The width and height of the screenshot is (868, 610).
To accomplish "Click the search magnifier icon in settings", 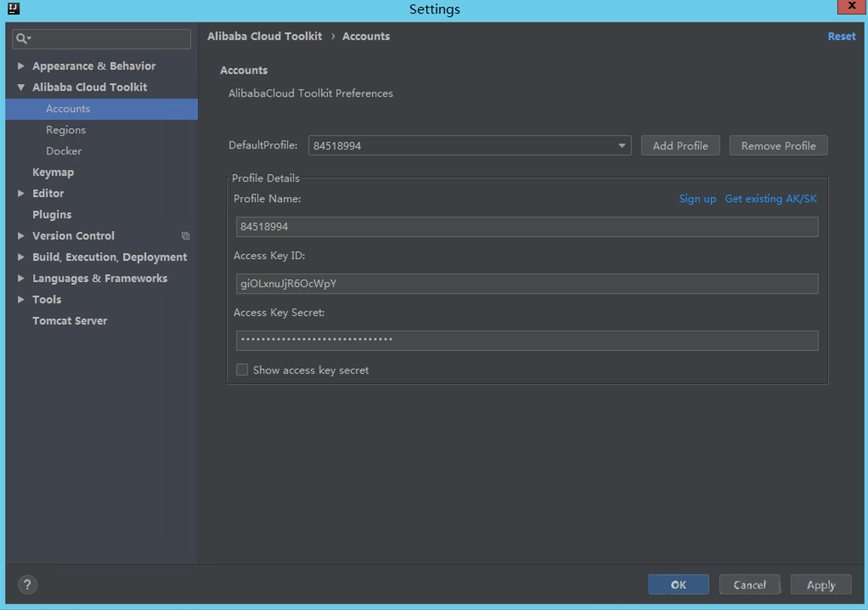I will pyautogui.click(x=23, y=38).
